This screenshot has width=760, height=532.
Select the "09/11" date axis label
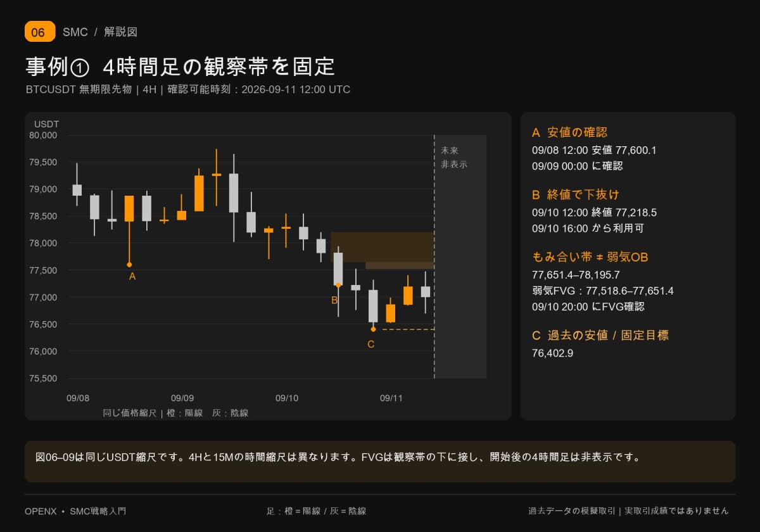[x=391, y=398]
